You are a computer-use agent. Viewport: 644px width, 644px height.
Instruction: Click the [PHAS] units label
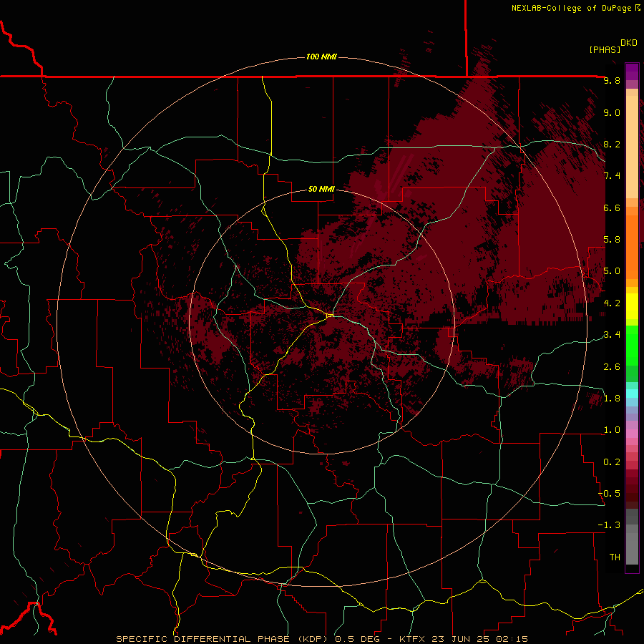pos(604,49)
